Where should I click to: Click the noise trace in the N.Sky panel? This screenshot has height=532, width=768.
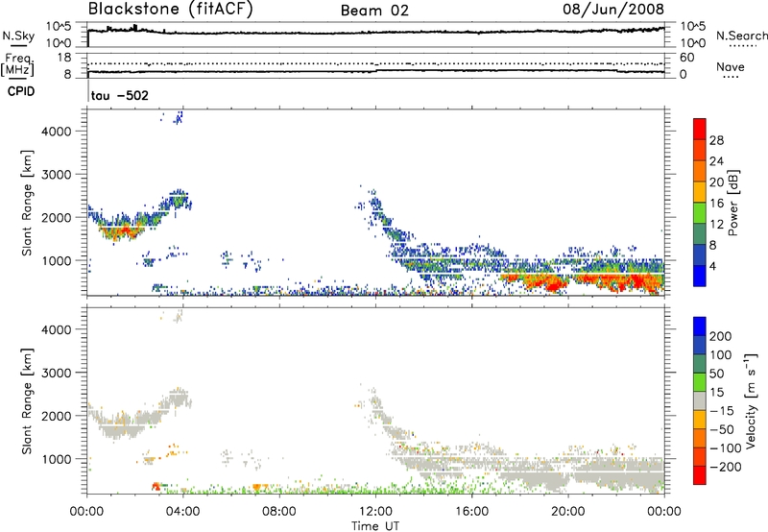coord(375,33)
